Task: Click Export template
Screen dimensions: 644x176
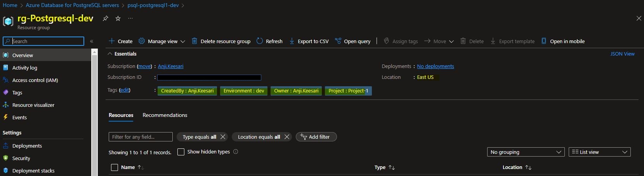Action: (512, 41)
